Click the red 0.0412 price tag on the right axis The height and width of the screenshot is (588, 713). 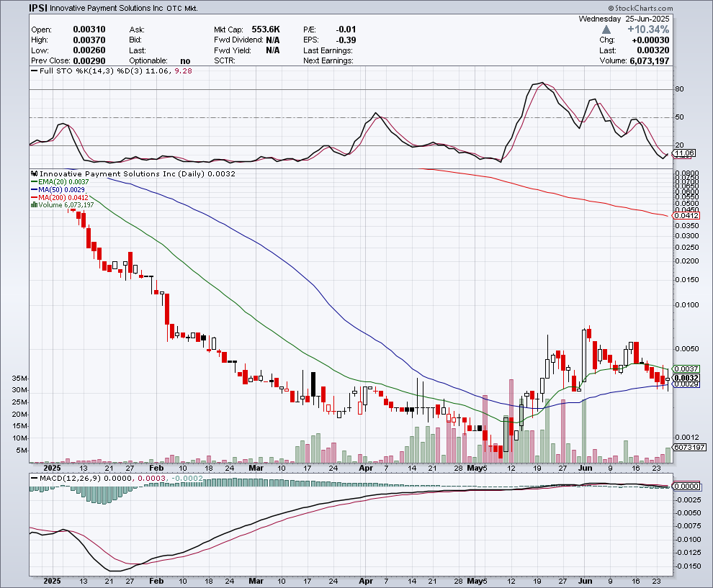(686, 216)
